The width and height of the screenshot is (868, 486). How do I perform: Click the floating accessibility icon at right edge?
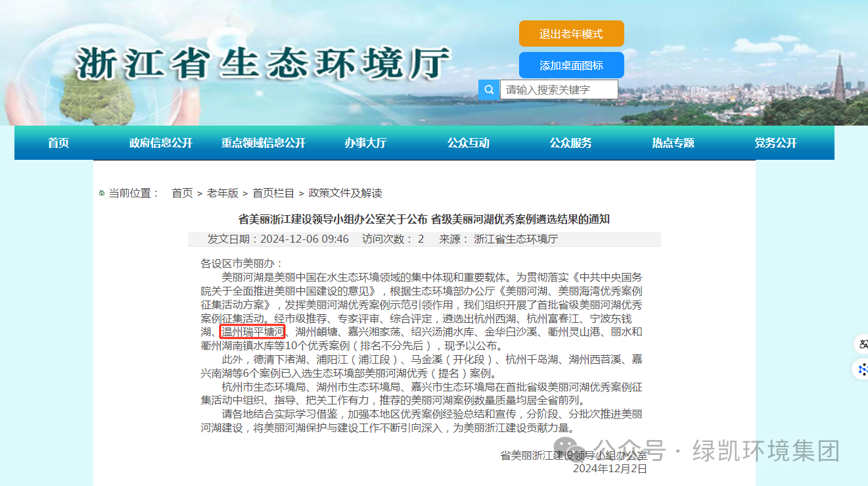[x=862, y=344]
